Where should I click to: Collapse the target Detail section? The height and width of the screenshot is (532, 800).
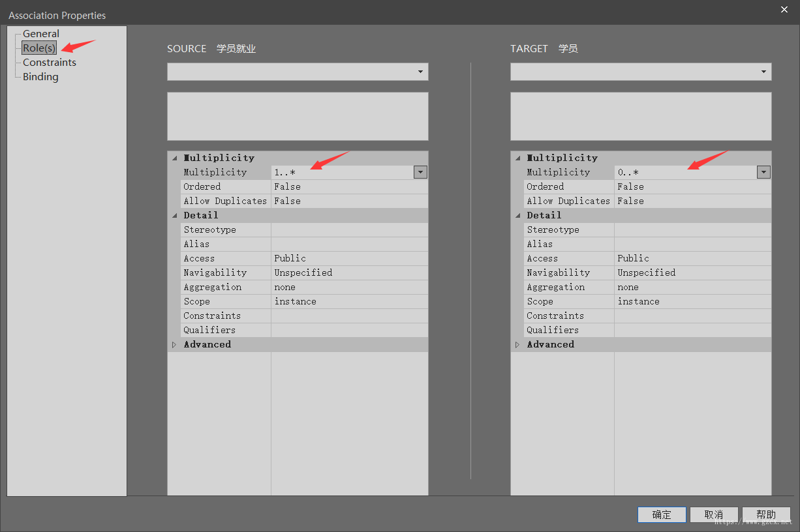click(x=517, y=215)
